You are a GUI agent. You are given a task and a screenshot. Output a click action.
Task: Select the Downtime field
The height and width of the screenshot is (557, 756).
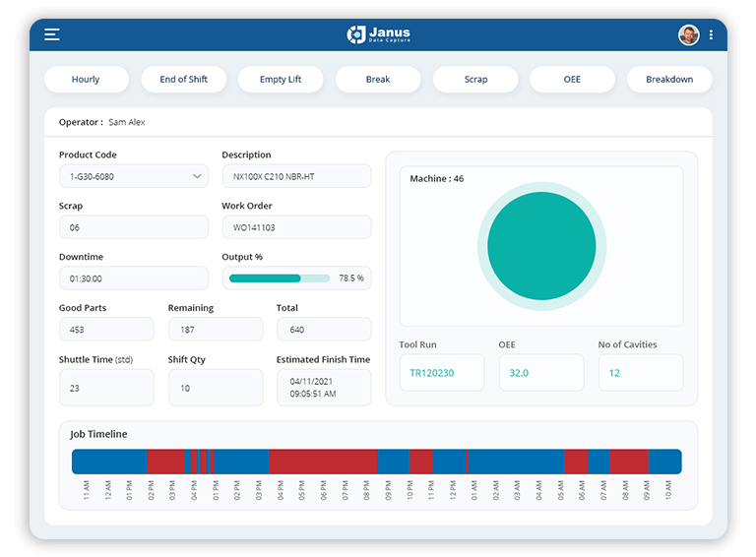[x=133, y=278]
